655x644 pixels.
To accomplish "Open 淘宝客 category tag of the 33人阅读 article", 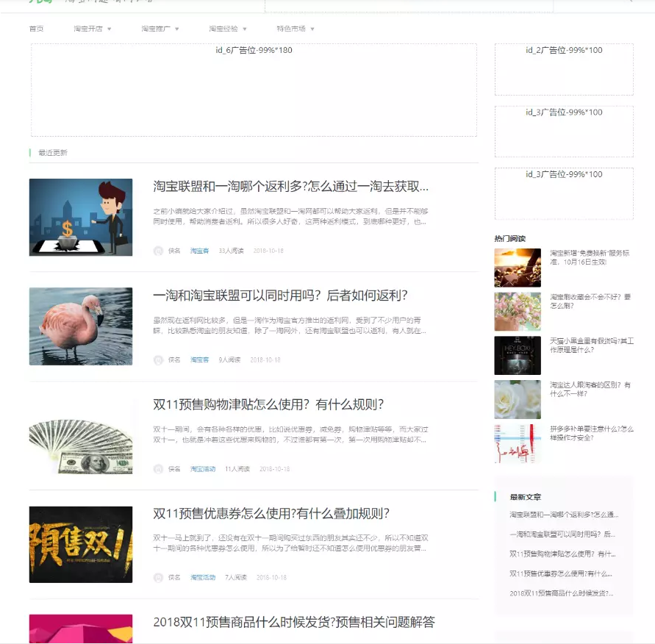I will click(x=199, y=251).
